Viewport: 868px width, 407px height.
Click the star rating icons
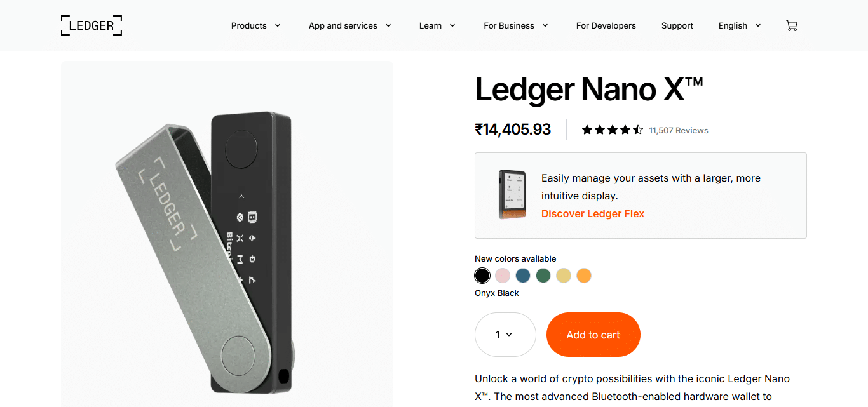pyautogui.click(x=612, y=130)
